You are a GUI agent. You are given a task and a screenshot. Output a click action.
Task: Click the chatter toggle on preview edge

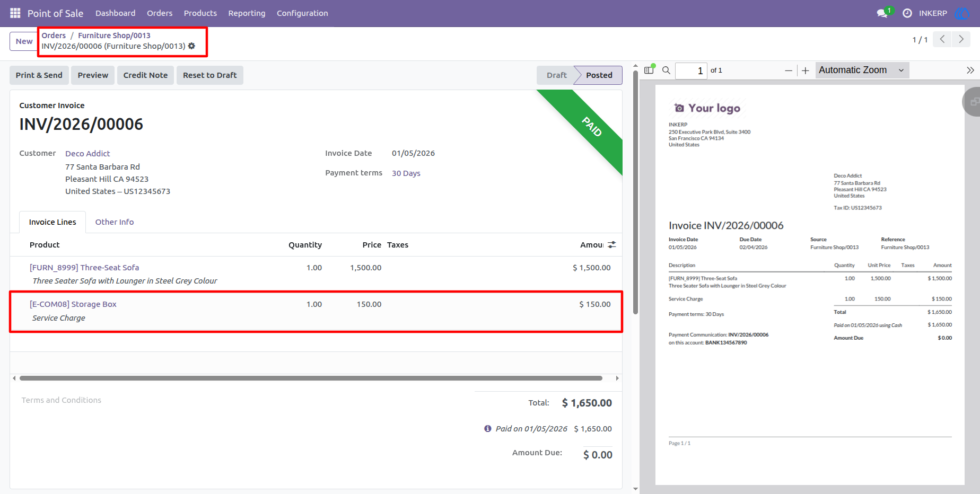pos(972,102)
